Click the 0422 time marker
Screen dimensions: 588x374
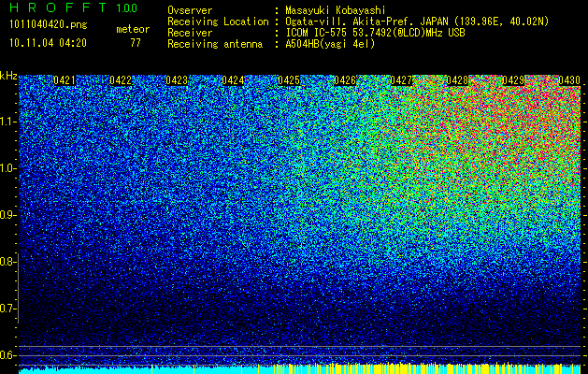pos(121,80)
